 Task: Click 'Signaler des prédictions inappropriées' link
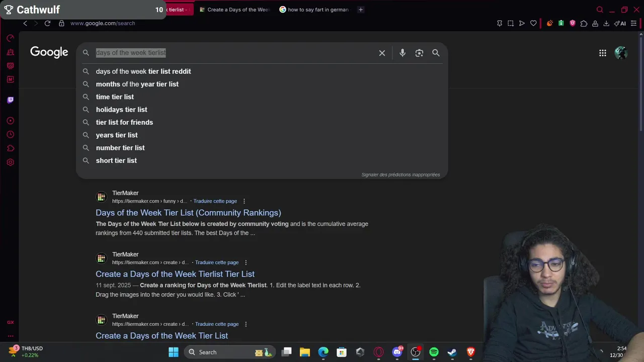(x=400, y=174)
